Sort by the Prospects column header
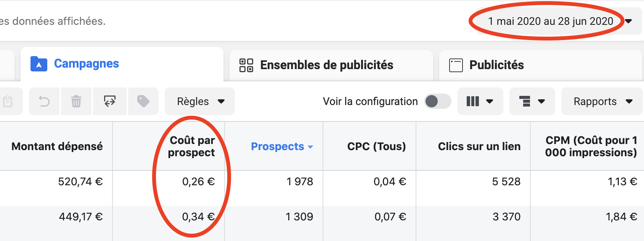 pos(282,146)
